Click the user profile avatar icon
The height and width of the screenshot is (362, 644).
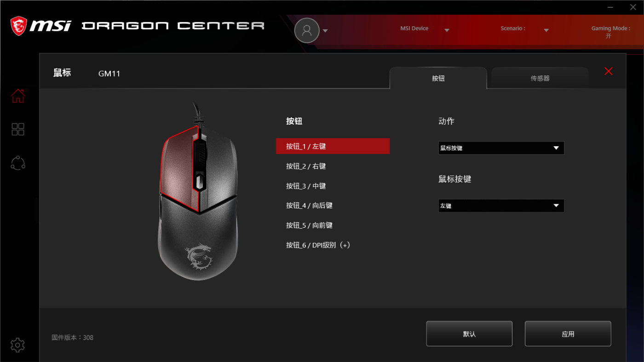coord(307,30)
